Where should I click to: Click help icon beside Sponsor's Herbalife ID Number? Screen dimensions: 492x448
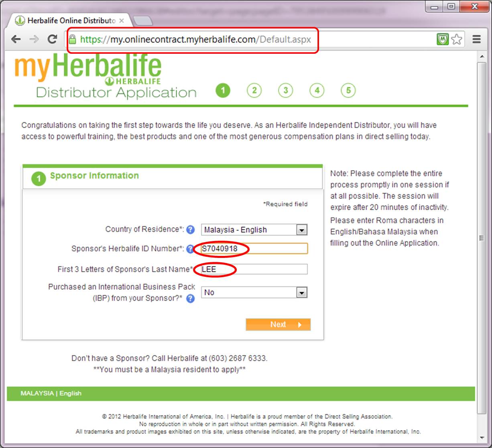tap(190, 249)
